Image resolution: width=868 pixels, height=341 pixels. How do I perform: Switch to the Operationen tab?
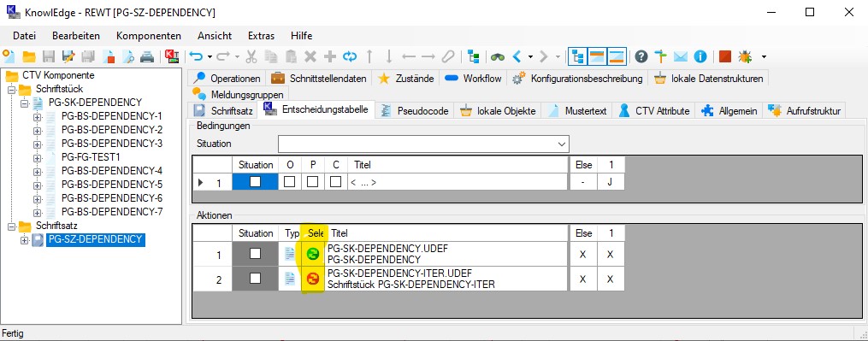(x=227, y=79)
